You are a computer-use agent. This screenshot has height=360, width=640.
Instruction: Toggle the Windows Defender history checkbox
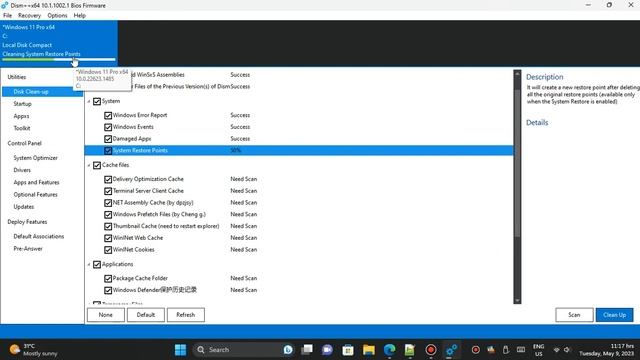[108, 290]
